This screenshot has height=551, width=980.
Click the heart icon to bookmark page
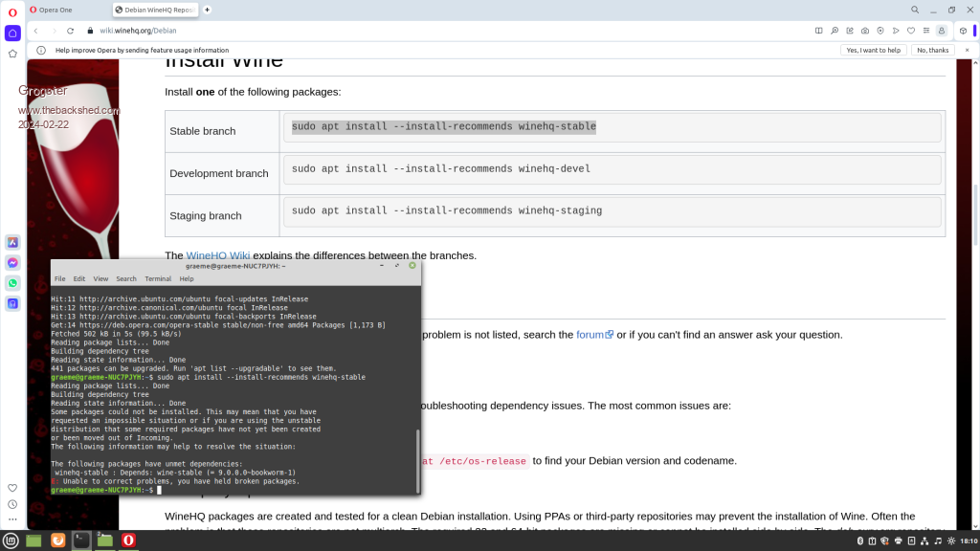point(911,31)
